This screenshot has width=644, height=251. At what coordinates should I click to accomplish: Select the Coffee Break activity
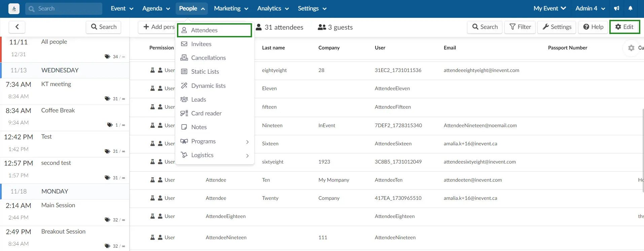point(65,118)
